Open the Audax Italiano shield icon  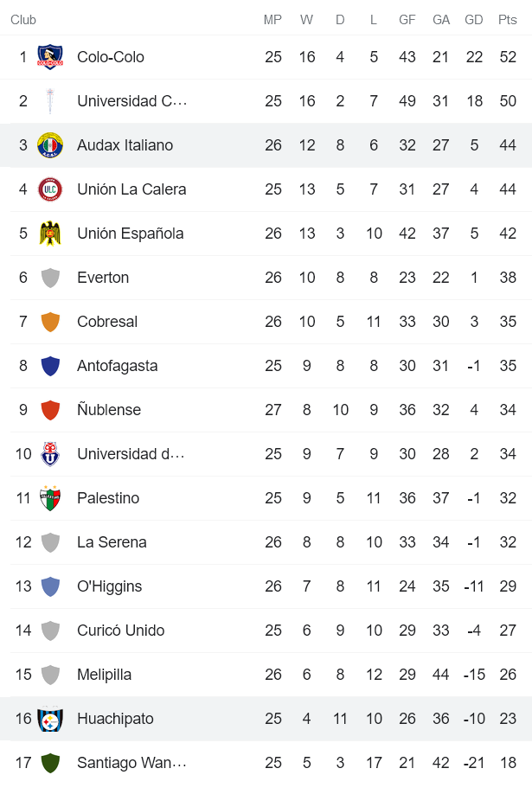pyautogui.click(x=48, y=144)
